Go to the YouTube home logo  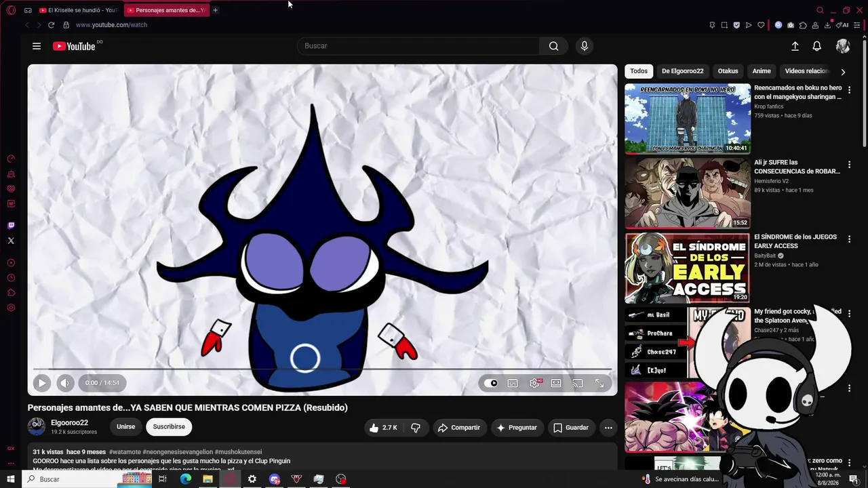[x=74, y=46]
